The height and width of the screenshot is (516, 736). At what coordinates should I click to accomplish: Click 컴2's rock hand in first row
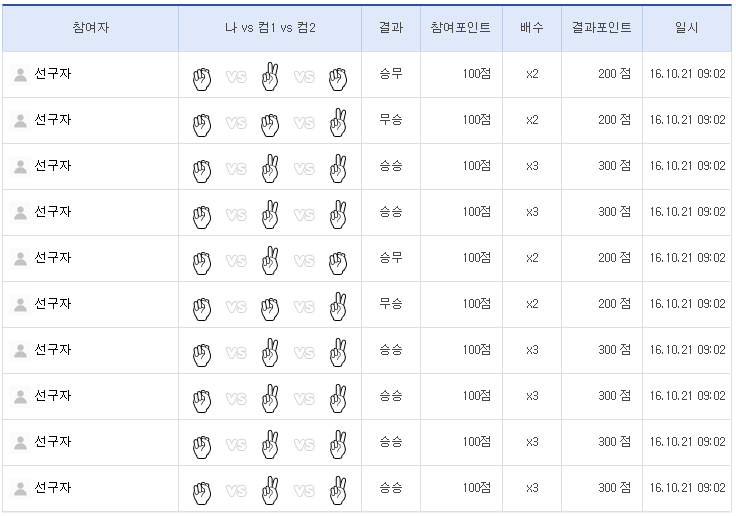[x=338, y=77]
